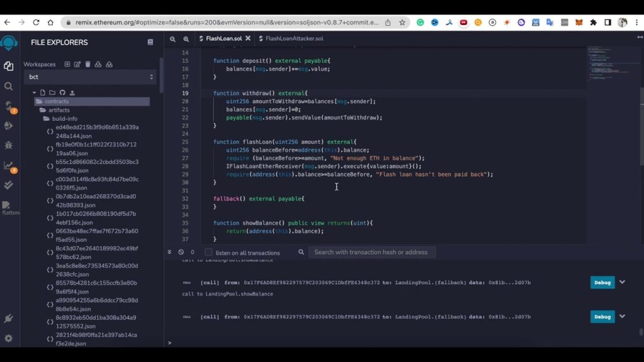This screenshot has height=362, width=644.
Task: Clear the terminal console icon
Action: coord(181,252)
